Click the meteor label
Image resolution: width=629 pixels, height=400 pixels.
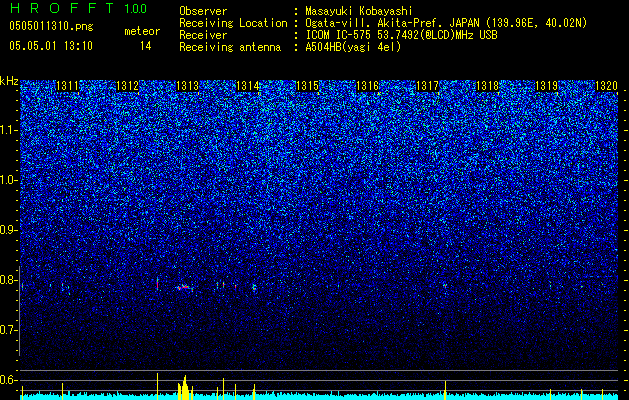click(142, 31)
